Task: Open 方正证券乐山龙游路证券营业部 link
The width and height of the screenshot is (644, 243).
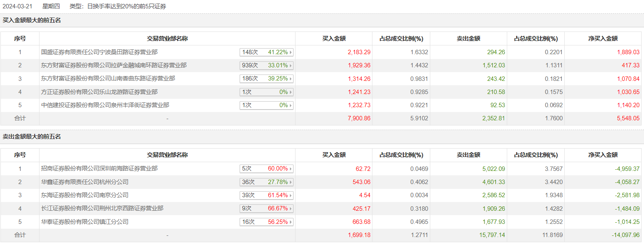Action: [99, 92]
